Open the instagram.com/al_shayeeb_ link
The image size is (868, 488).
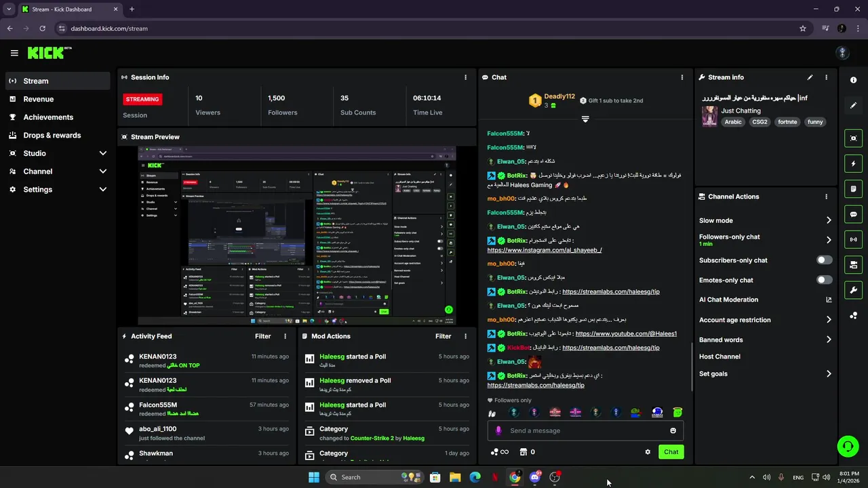[x=545, y=250]
